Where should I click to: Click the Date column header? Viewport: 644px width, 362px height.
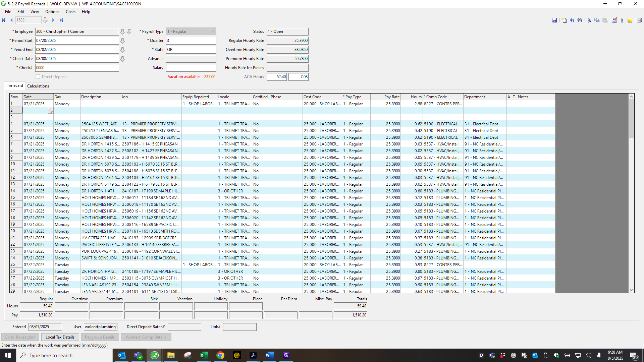[38, 97]
